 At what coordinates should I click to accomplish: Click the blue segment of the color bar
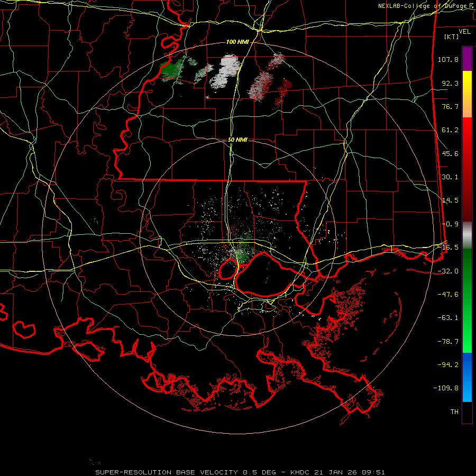coord(467,377)
